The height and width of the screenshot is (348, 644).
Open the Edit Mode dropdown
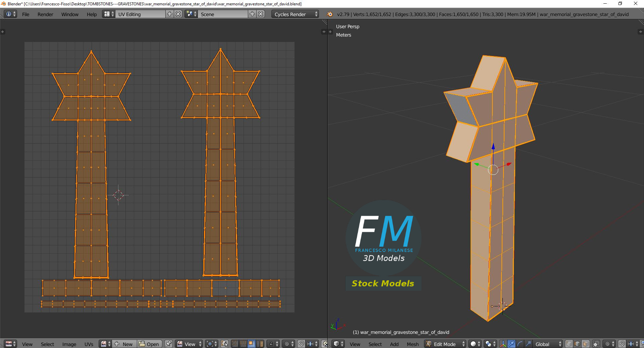444,344
